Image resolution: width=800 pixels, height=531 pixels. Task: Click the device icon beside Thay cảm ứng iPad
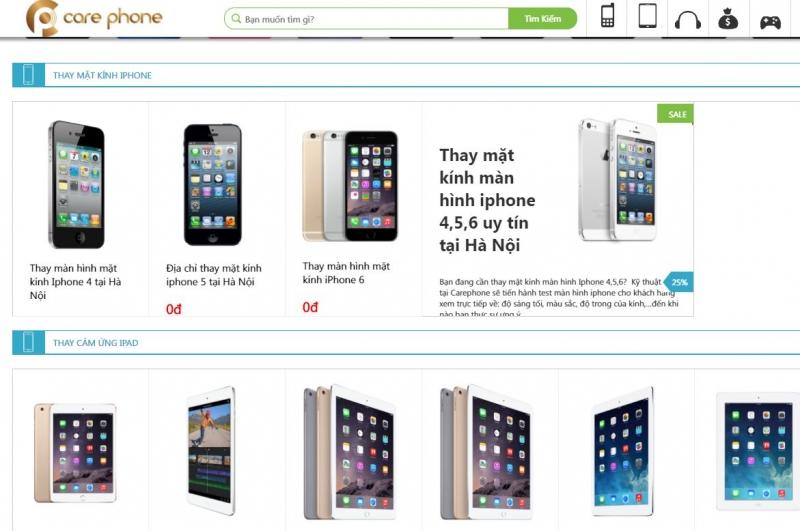(x=29, y=342)
